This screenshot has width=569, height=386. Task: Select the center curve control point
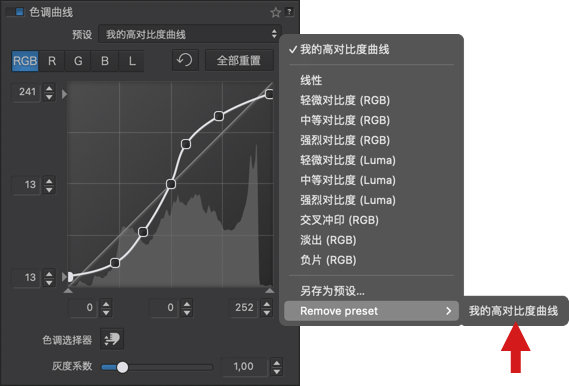tap(171, 184)
